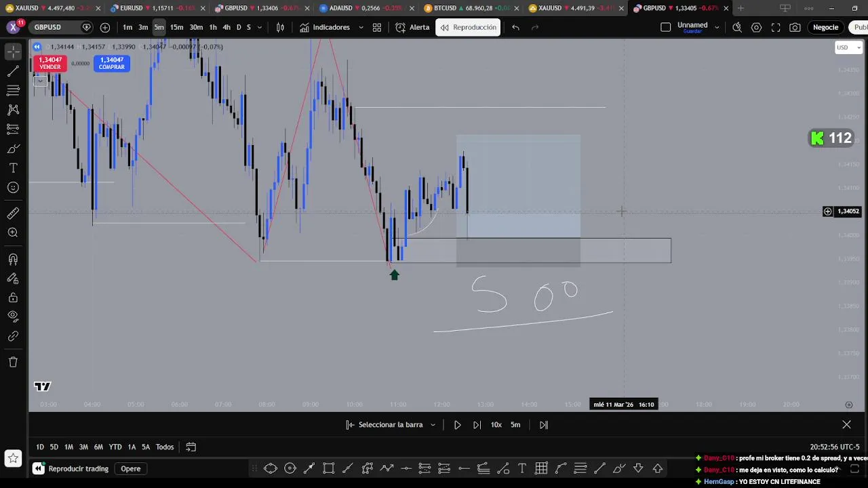Screen dimensions: 868x488
Task: Select the trend line drawing tool
Action: 13,71
